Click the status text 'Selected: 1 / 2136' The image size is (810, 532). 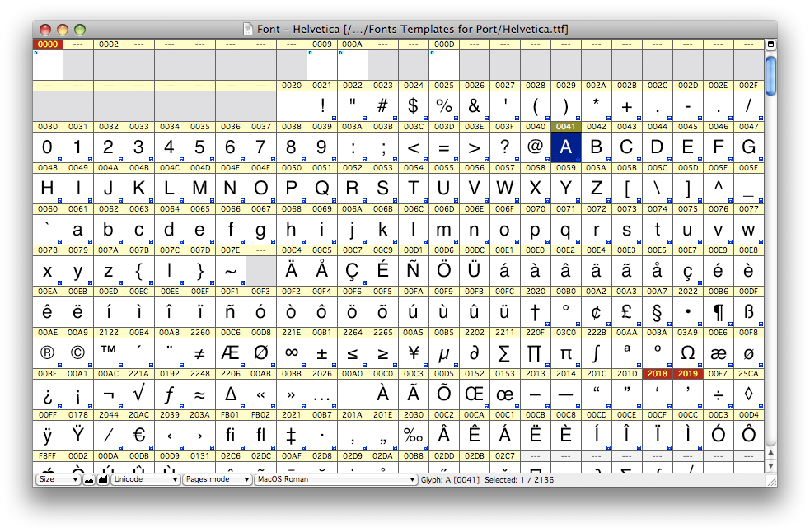pos(519,480)
